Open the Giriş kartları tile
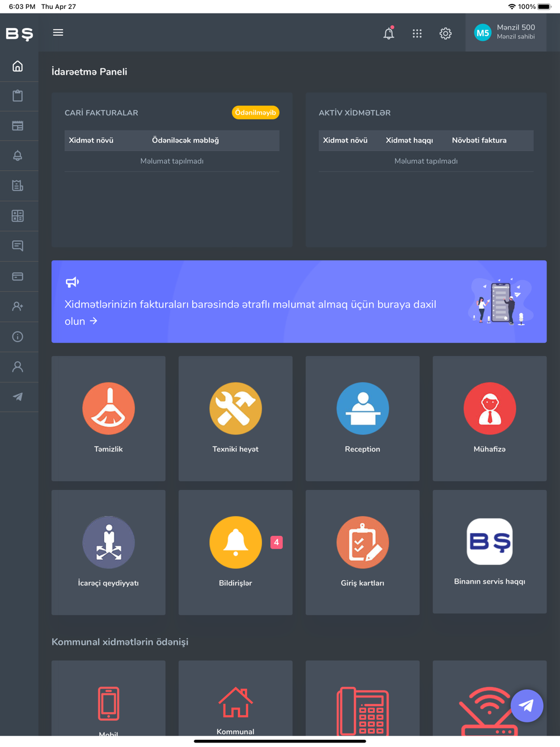The image size is (560, 747). click(x=362, y=552)
